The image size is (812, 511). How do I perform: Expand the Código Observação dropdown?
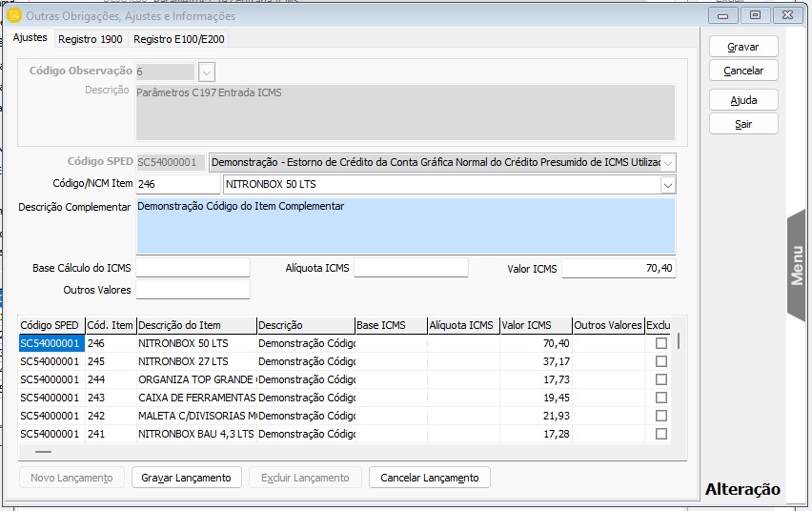[207, 72]
